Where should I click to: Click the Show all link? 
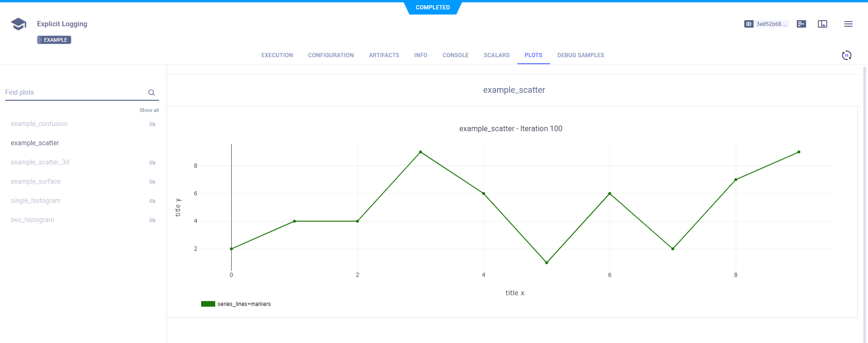pos(149,110)
